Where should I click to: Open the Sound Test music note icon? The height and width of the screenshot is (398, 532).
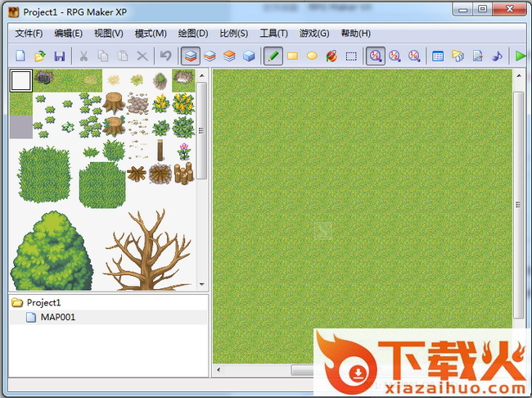(x=497, y=56)
